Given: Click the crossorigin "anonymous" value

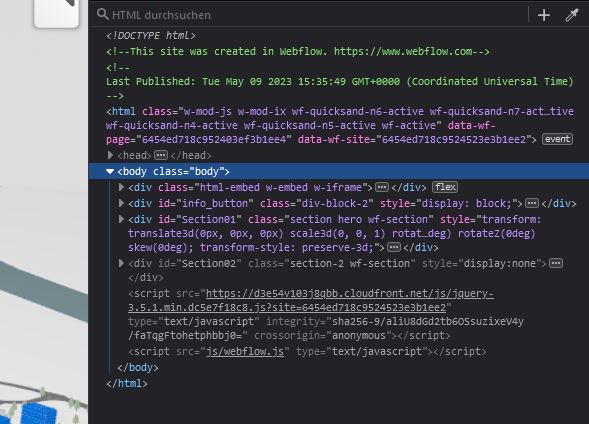Looking at the screenshot, I should coord(358,335).
